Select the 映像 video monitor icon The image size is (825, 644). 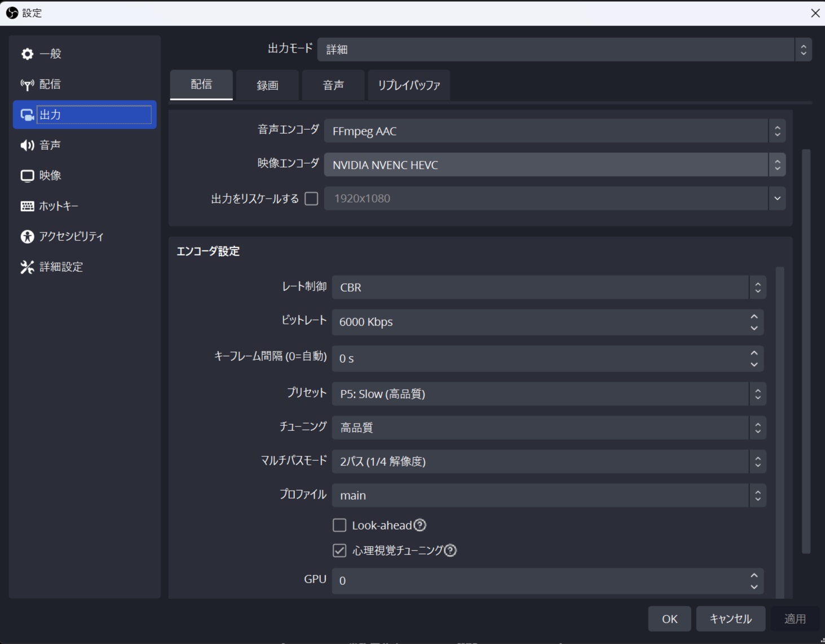pos(27,175)
